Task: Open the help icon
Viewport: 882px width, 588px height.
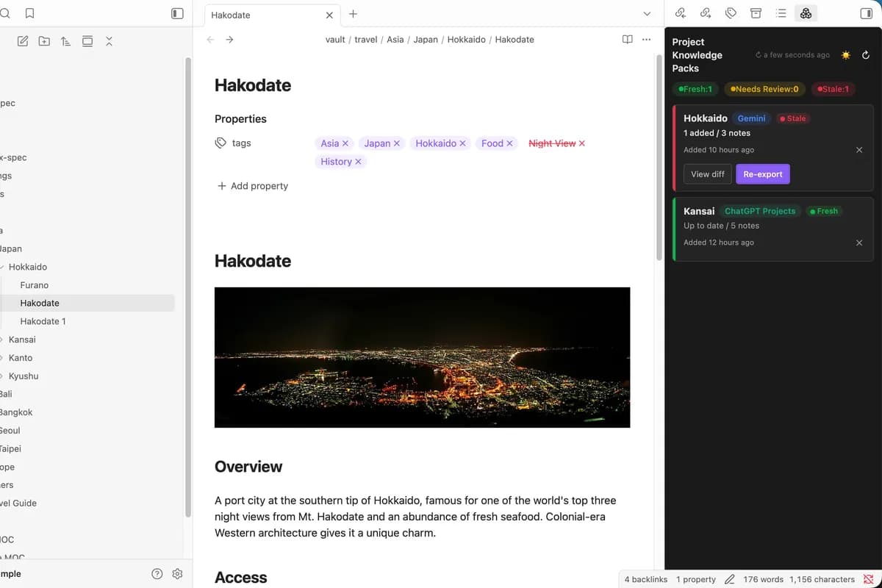Action: [x=157, y=574]
